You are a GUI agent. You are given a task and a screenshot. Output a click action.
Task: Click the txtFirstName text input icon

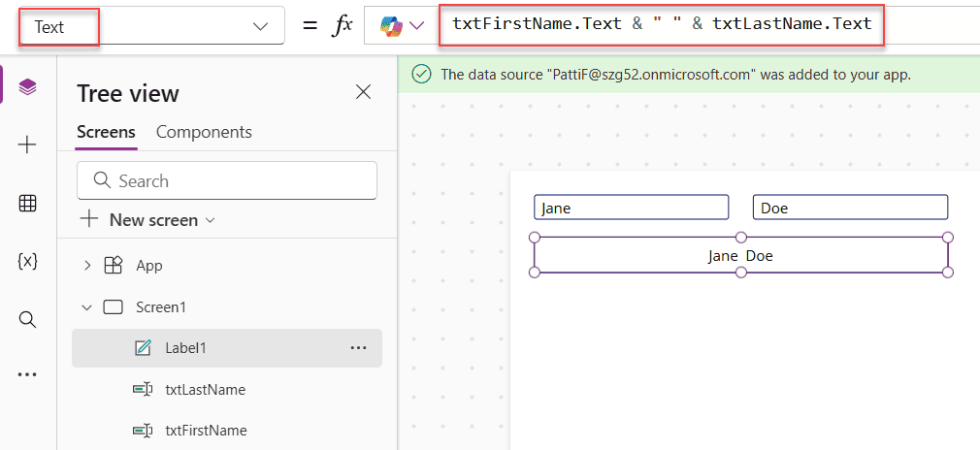[x=144, y=431]
